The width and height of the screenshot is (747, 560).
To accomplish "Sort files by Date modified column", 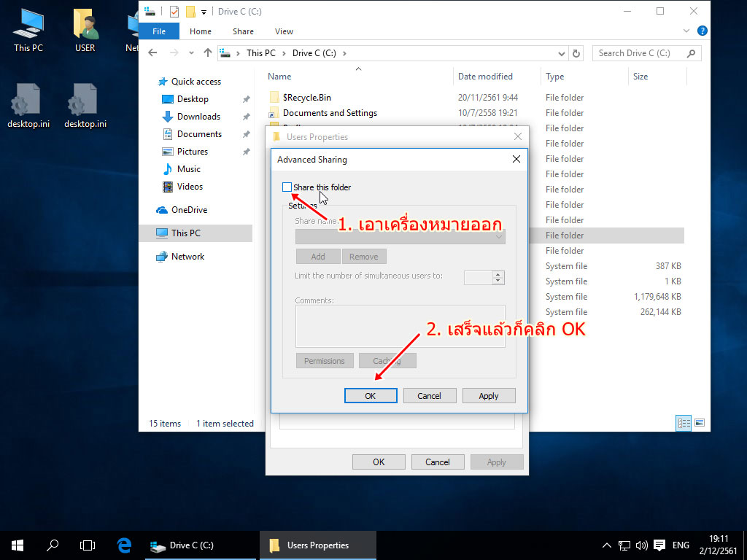I will pyautogui.click(x=485, y=77).
